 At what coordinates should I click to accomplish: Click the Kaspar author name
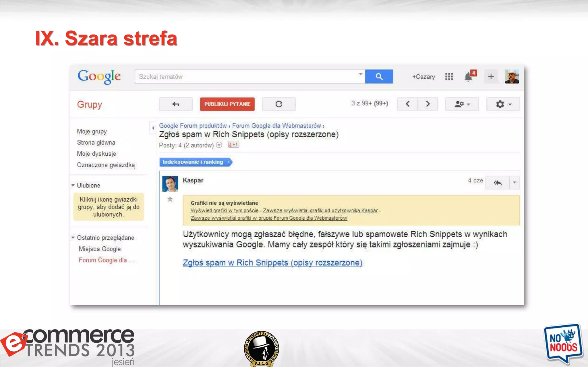(x=193, y=180)
